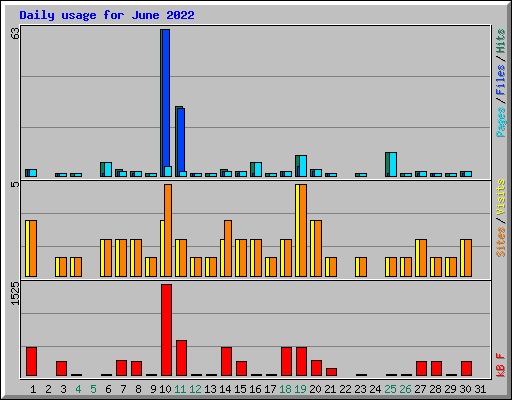The width and height of the screenshot is (512, 400).
Task: Select the cyan "Pages" legend label
Action: point(501,122)
